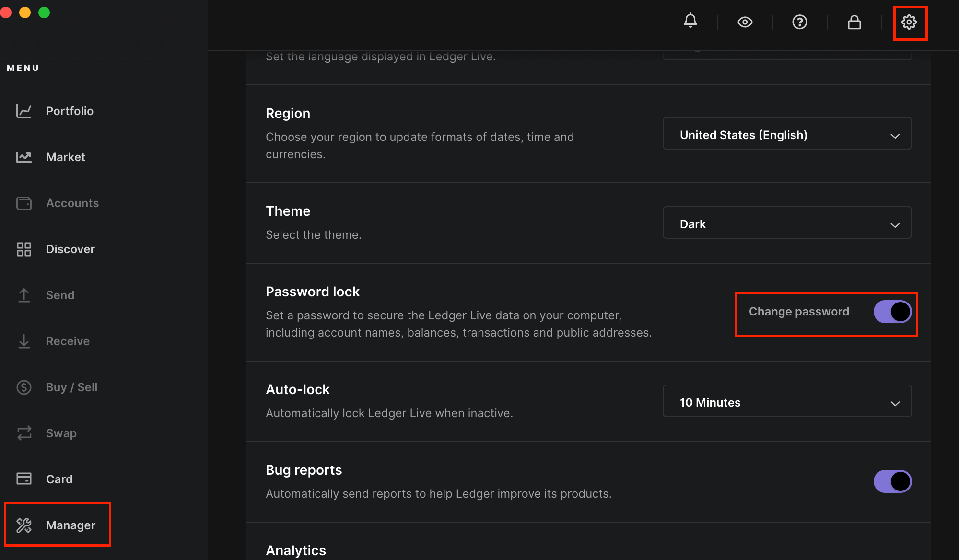Open Accounts menu item
Screen dimensions: 959x560
pyautogui.click(x=72, y=203)
